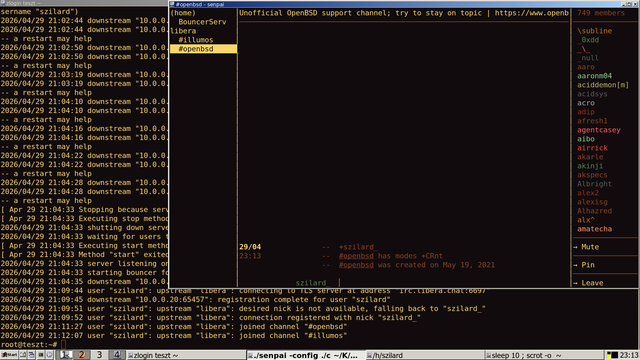Click the zlogin teszt window title bar
The width and height of the screenshot is (640, 360).
[x=84, y=3]
